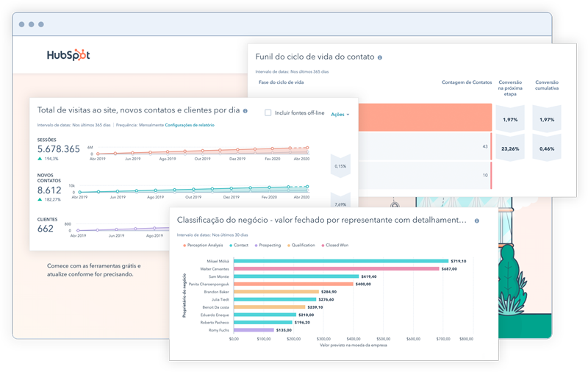Open info icon beside Total de visitas title
The height and width of the screenshot is (372, 588).
click(245, 111)
